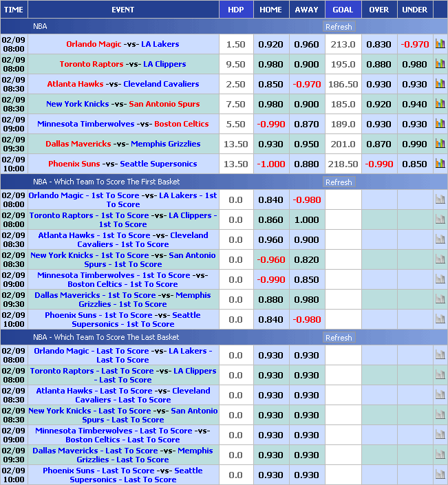Pick away odds 1.000 for Clippers 1st To Score
The image size is (448, 485).
tap(306, 219)
